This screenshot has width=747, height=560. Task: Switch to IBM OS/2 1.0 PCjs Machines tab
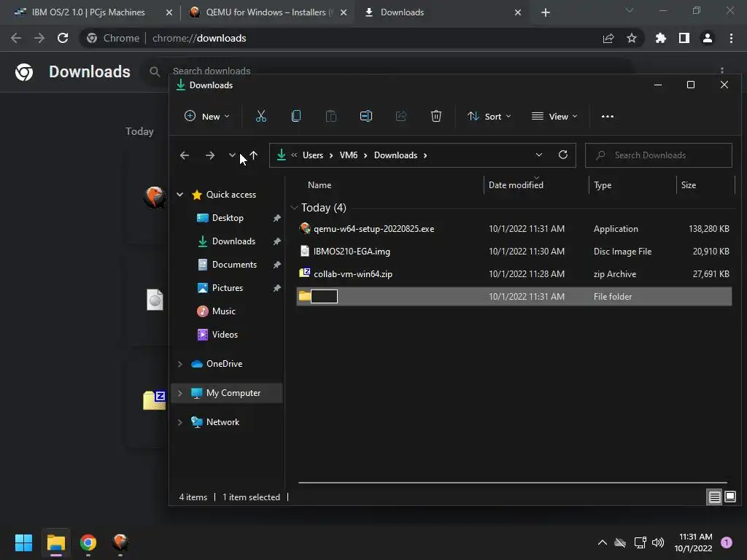point(88,12)
